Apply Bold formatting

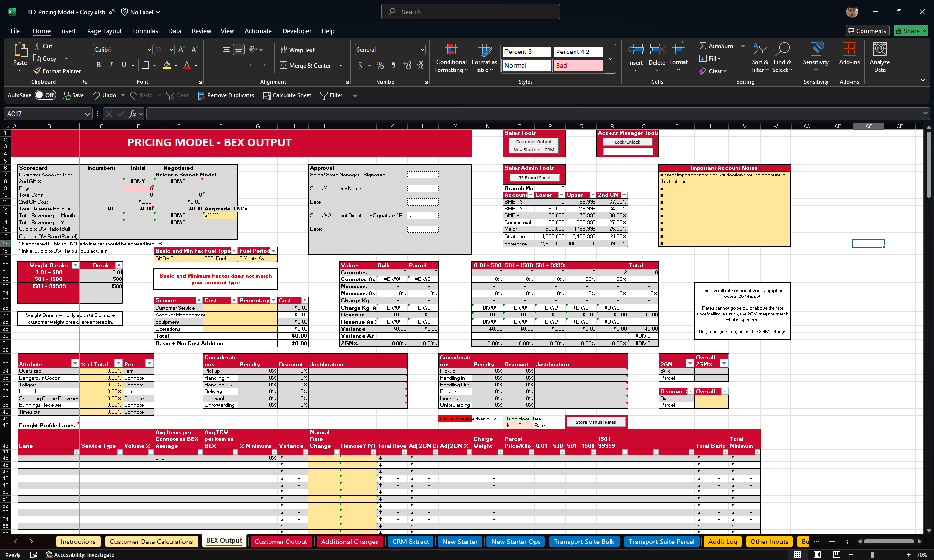[99, 65]
